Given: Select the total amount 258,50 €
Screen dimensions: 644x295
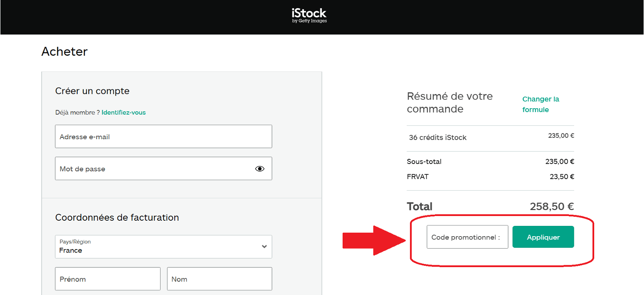Looking at the screenshot, I should pyautogui.click(x=552, y=206).
